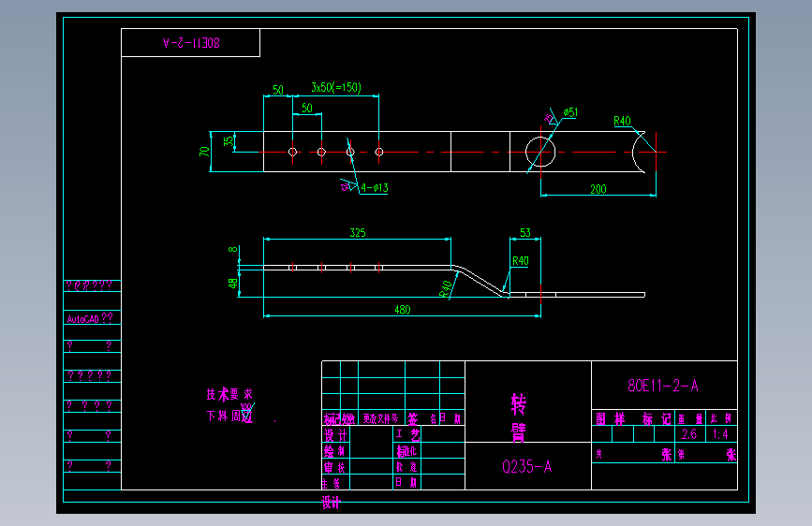
Task: Select the AutoCAD ?? label in left strip
Action: pyautogui.click(x=90, y=318)
